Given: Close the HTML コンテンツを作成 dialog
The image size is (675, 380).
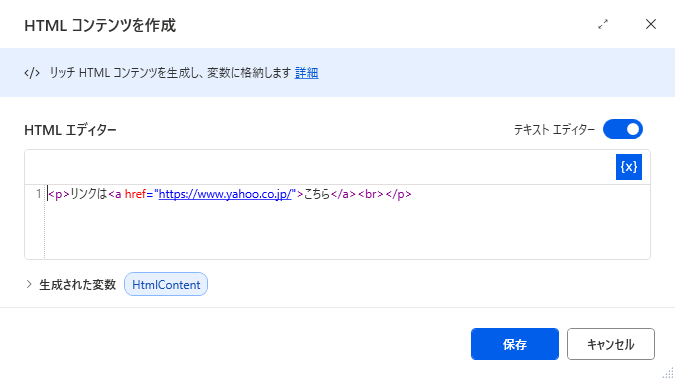Looking at the screenshot, I should coord(650,24).
